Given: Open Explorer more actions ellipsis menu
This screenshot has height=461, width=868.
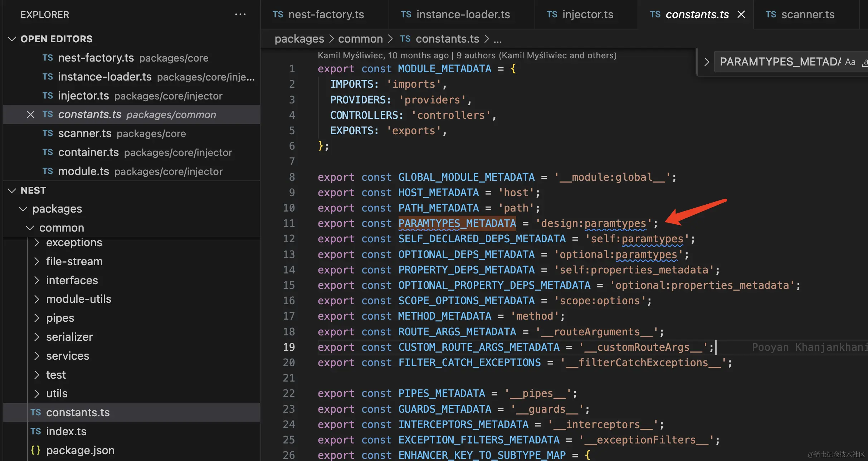Looking at the screenshot, I should pos(240,14).
